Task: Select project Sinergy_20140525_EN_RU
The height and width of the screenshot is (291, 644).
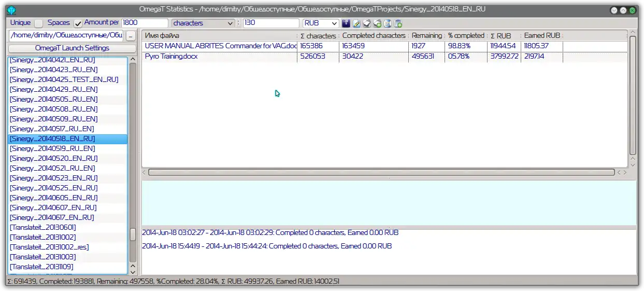Action: 68,188
